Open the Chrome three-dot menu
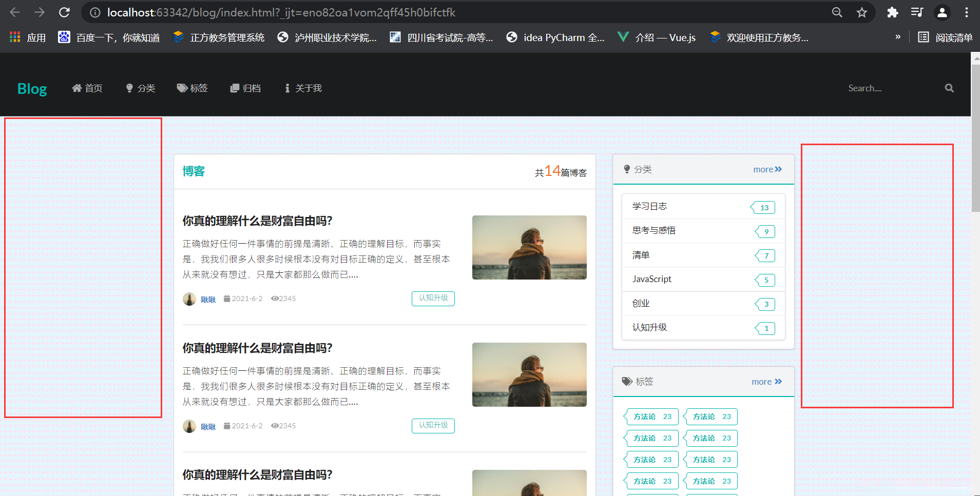The width and height of the screenshot is (980, 496). click(x=966, y=12)
